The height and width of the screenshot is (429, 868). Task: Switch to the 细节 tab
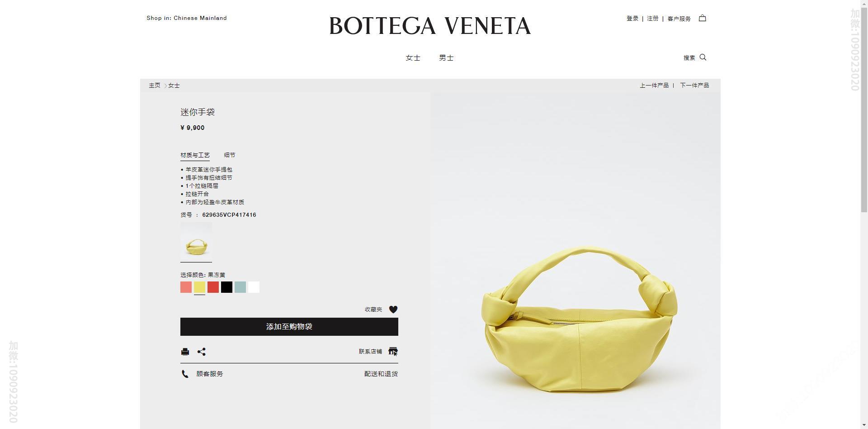pyautogui.click(x=230, y=155)
